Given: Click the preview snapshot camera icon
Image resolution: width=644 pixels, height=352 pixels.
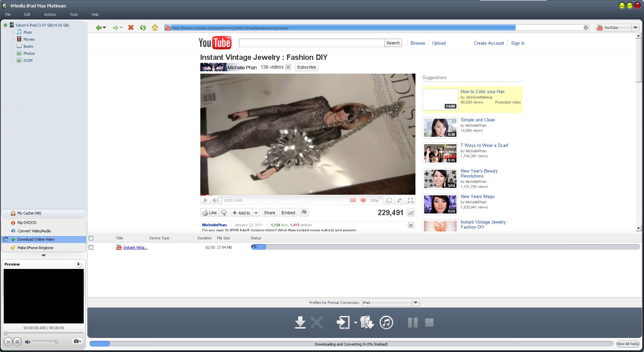Looking at the screenshot, I should coord(76,341).
